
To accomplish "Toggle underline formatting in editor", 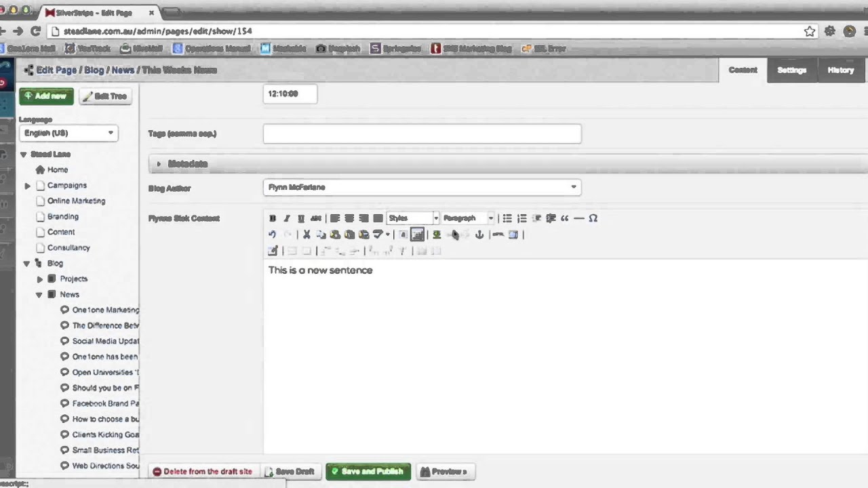I will (x=301, y=218).
